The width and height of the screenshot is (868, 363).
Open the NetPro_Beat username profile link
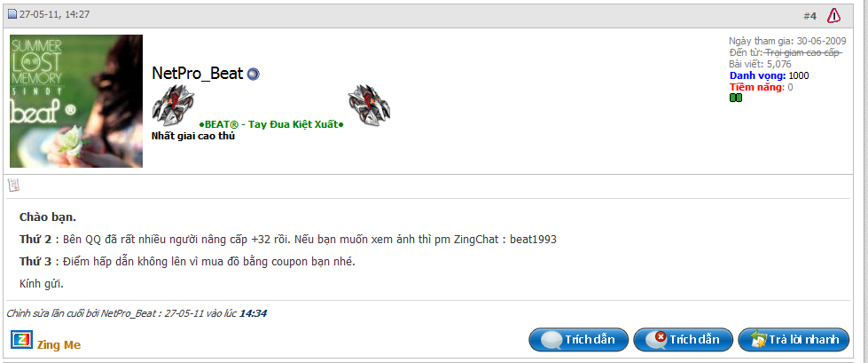[x=198, y=73]
